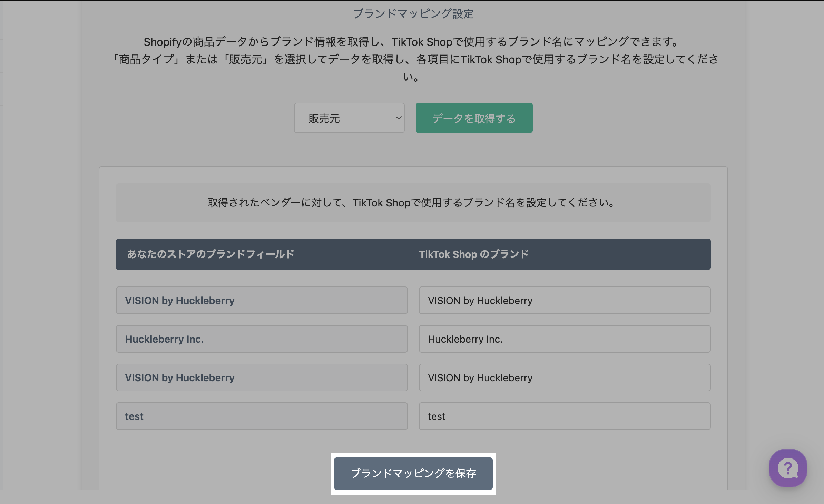This screenshot has width=824, height=504.
Task: Edit first row TikTok brand VISION by Huckleberry
Action: click(564, 300)
